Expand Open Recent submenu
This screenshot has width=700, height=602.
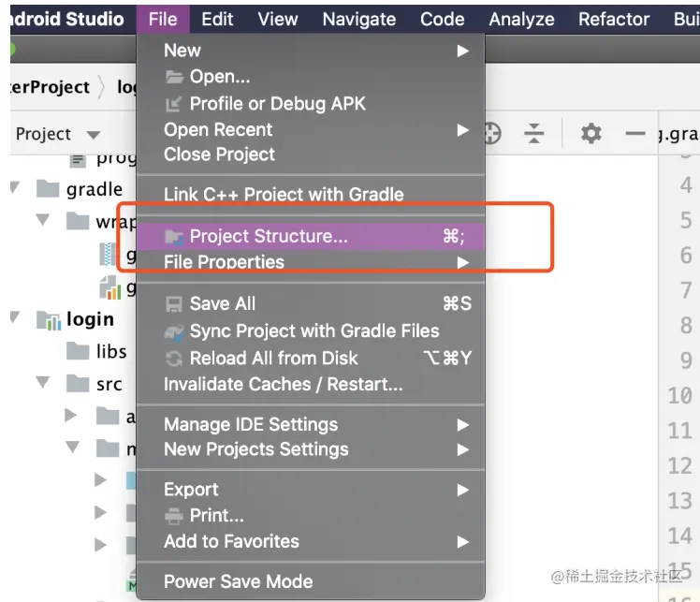coord(311,130)
